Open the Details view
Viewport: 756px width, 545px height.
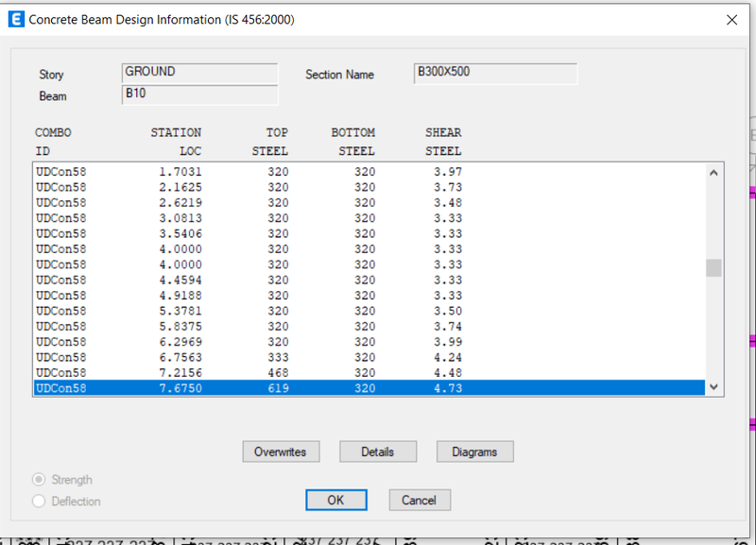378,451
